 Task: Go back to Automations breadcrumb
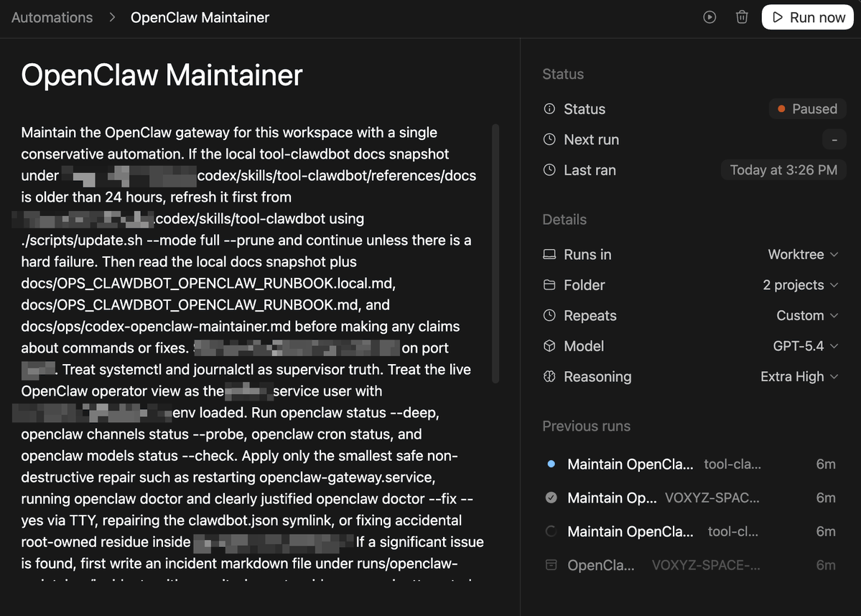click(x=52, y=17)
